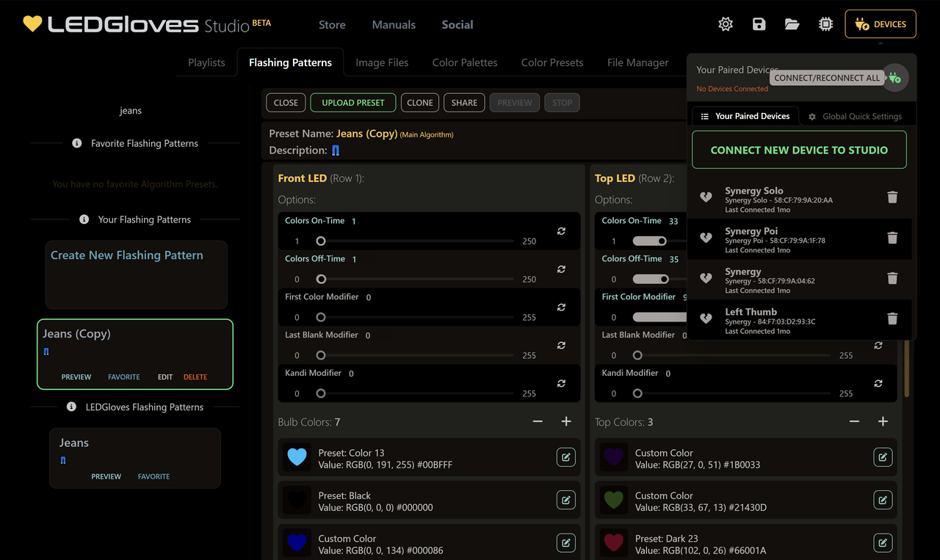Switch to the Image Files tab

(382, 62)
